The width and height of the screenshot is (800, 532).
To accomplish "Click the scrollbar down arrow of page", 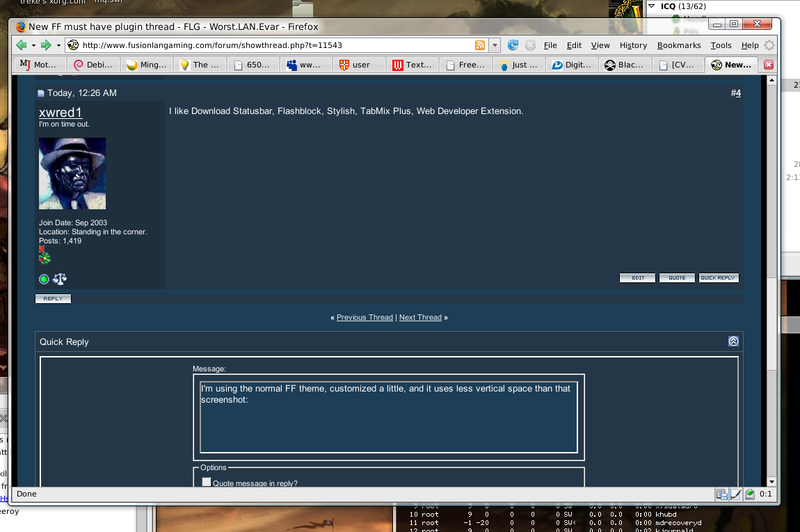I will 771,481.
